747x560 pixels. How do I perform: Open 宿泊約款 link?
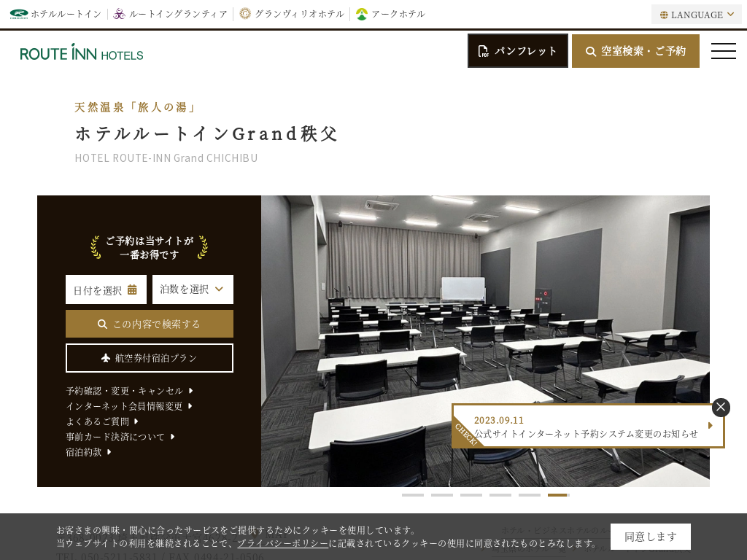[x=88, y=452]
